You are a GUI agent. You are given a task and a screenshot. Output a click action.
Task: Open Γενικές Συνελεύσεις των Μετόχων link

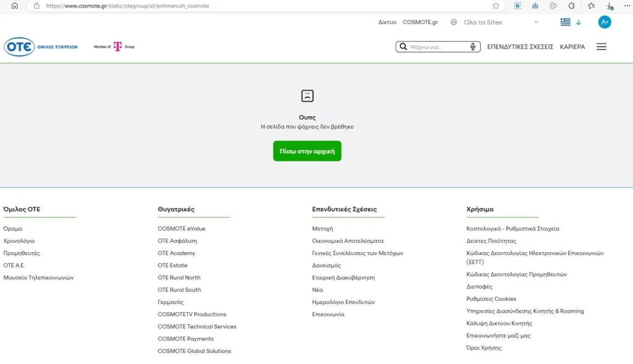[357, 253]
